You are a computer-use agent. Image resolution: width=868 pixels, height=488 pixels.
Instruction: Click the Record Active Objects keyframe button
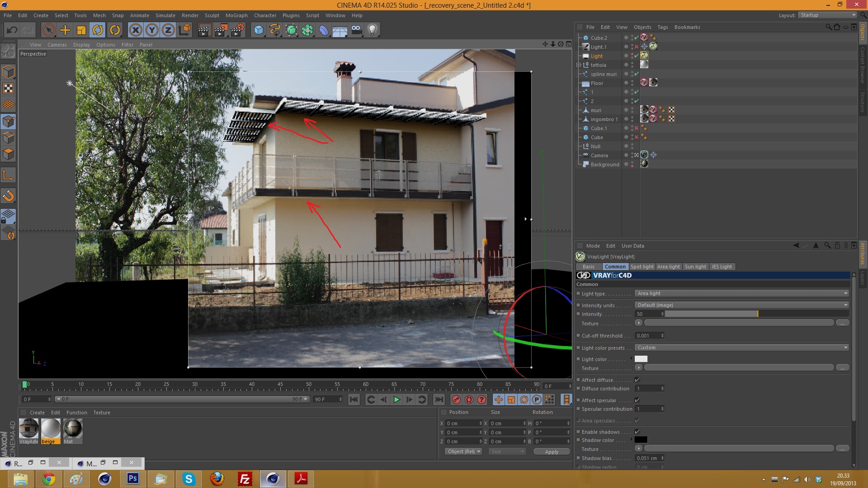[456, 399]
